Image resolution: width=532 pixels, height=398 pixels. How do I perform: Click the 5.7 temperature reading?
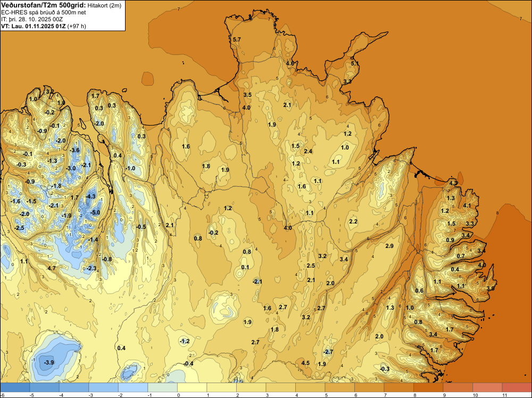coord(237,39)
